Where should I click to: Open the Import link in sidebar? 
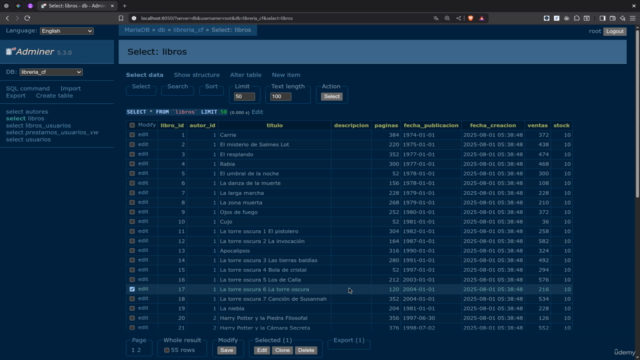(x=70, y=89)
